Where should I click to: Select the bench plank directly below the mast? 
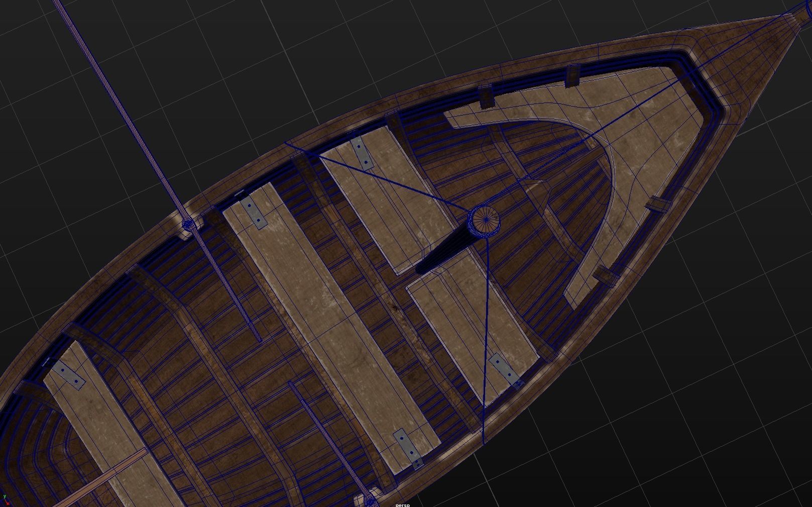[472, 327]
